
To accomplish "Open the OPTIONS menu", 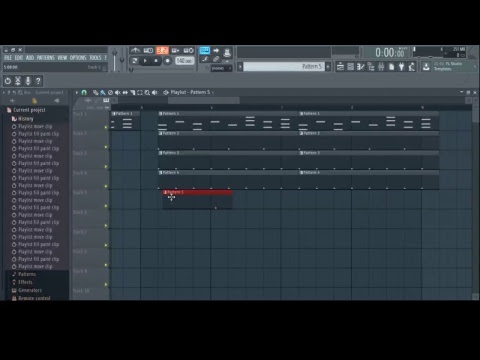I will click(x=78, y=58).
